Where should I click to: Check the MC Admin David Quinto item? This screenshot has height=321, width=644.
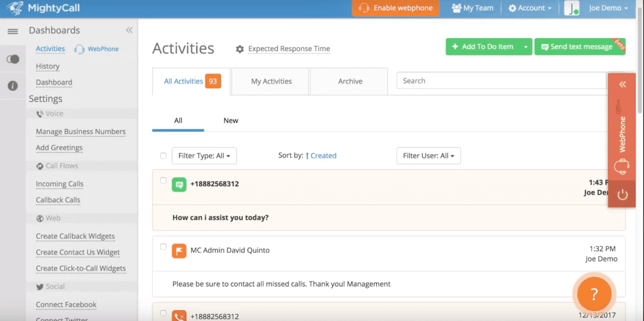[x=163, y=247]
